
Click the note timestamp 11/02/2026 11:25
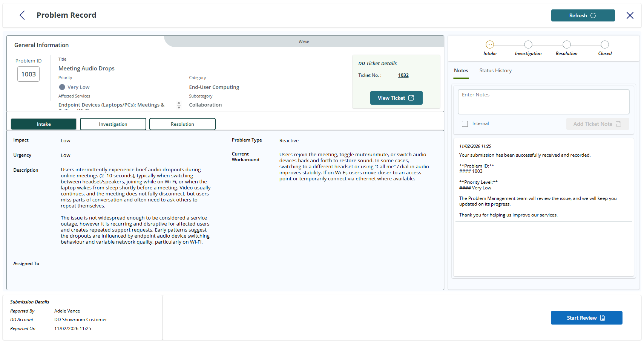pos(475,146)
